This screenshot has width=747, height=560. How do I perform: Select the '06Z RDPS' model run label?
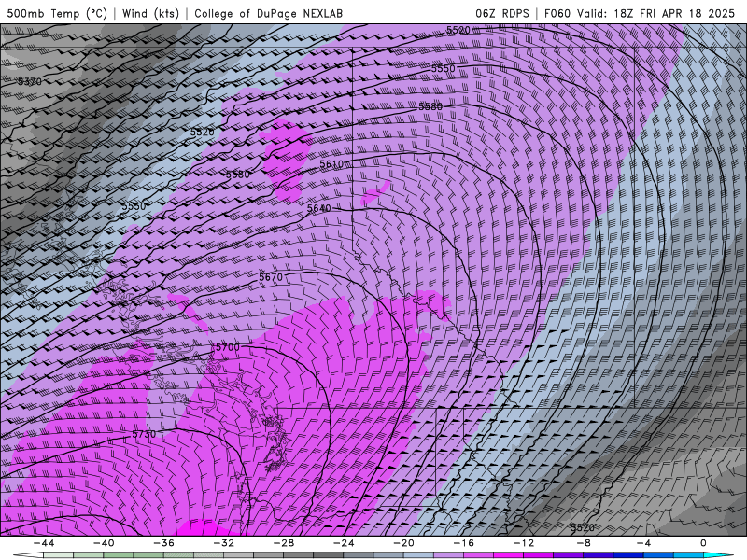(x=502, y=13)
